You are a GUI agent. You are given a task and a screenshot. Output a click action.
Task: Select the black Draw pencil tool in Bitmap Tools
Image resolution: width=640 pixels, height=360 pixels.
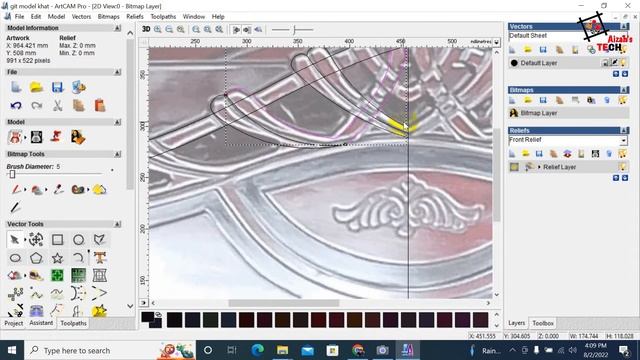[15, 207]
